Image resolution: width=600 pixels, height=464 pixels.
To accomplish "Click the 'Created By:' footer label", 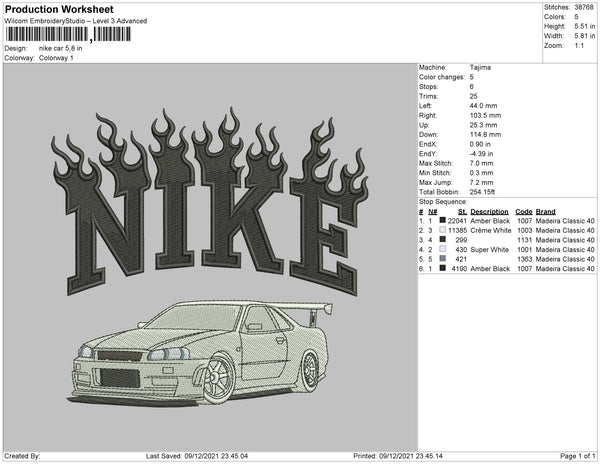I will point(22,456).
